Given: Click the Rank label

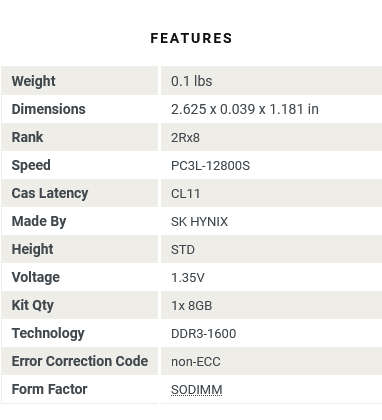Looking at the screenshot, I should click(27, 137).
